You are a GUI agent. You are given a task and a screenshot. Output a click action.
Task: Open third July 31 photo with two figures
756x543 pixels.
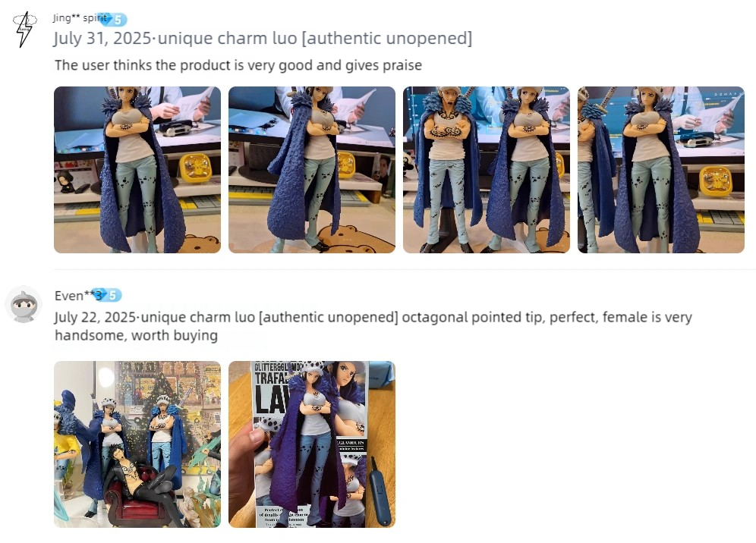click(x=487, y=170)
